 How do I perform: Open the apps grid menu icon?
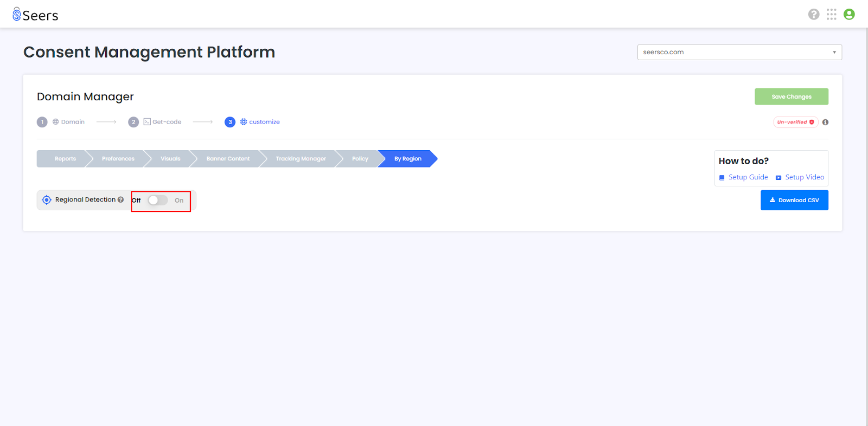point(832,15)
